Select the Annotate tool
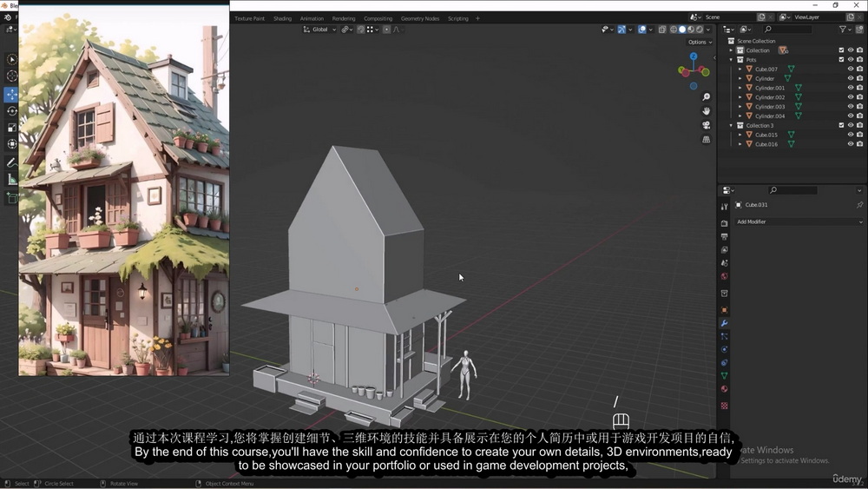The height and width of the screenshot is (489, 868). (11, 162)
